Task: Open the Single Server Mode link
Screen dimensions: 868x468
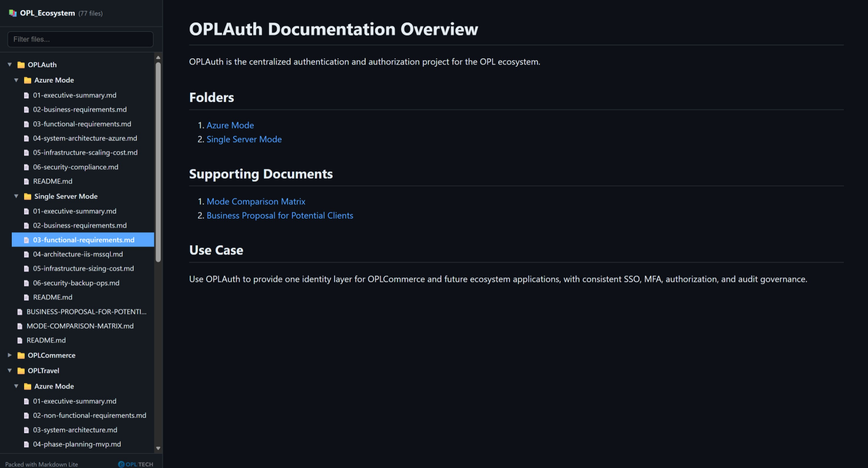Action: click(x=244, y=139)
